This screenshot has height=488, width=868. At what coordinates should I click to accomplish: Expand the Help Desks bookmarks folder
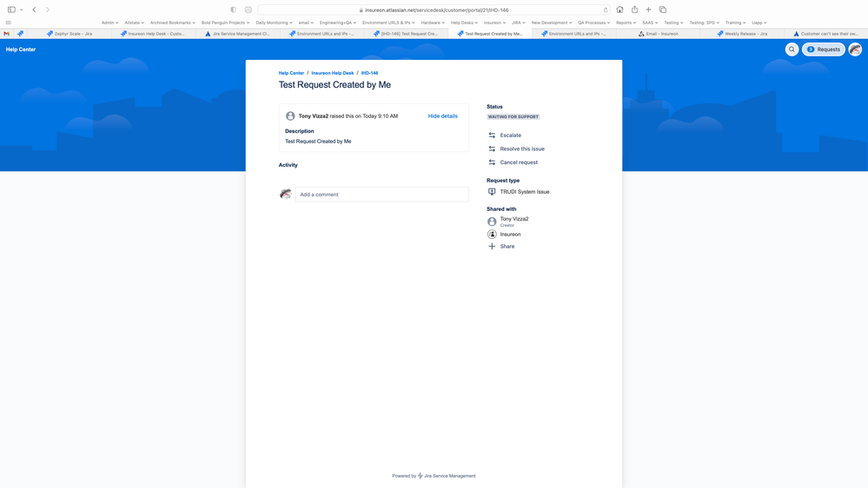(464, 23)
